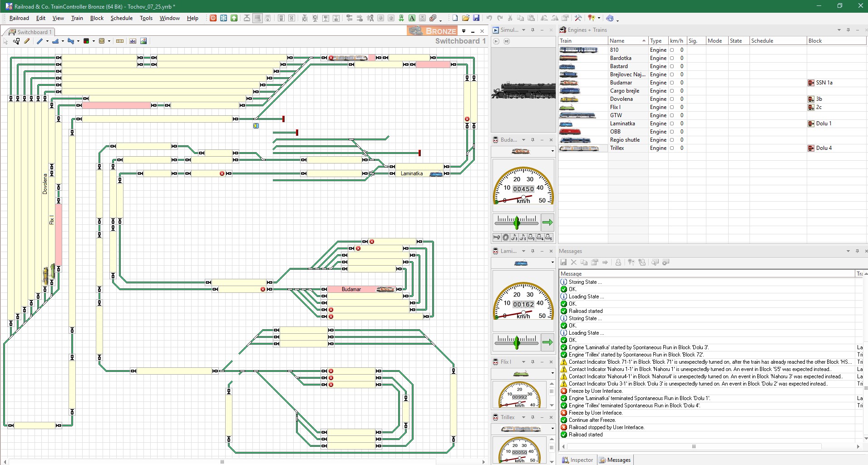This screenshot has width=868, height=465.
Task: Click the Laminatka speed slider handle
Action: click(516, 342)
